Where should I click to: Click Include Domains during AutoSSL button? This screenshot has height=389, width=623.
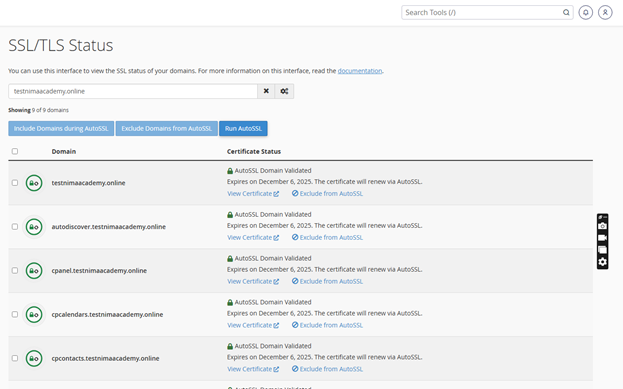click(61, 128)
